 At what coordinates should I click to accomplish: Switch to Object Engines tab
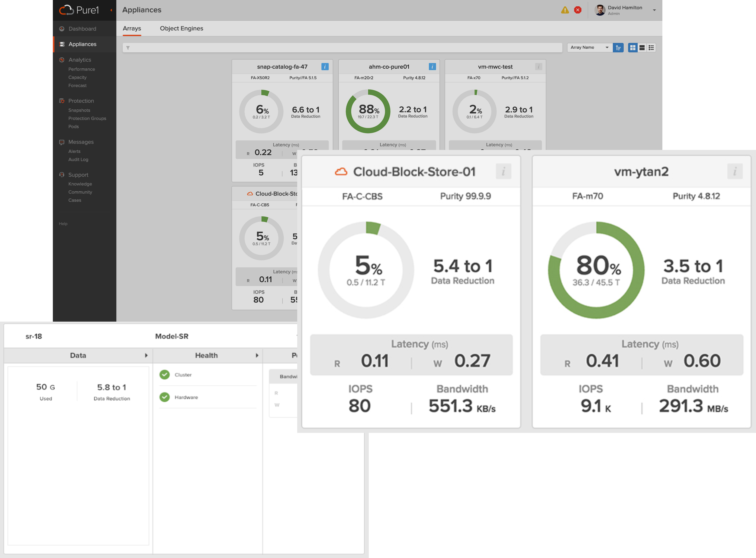pos(181,28)
